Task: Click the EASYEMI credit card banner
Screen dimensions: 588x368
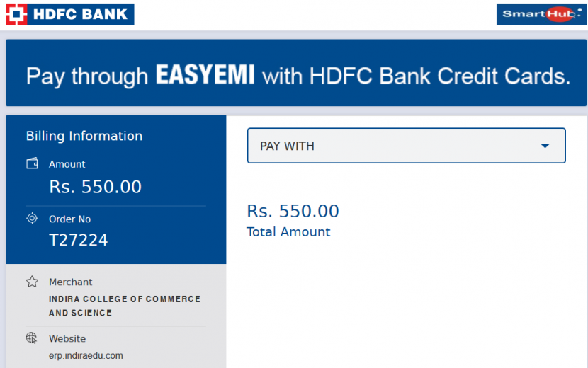Action: click(x=296, y=73)
